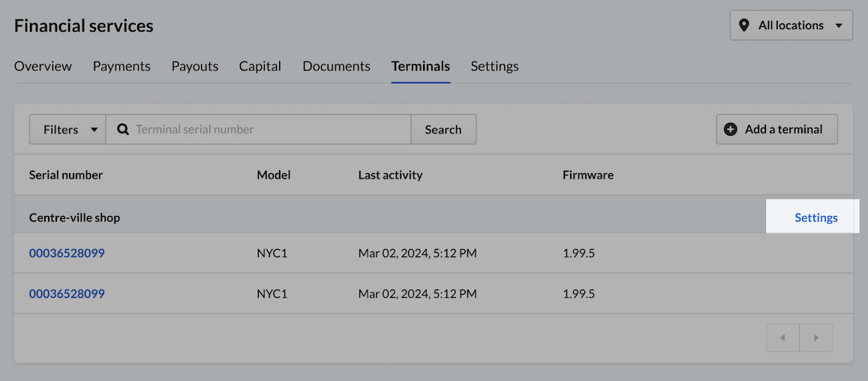Open the Payments tab
This screenshot has width=868, height=381.
point(122,66)
